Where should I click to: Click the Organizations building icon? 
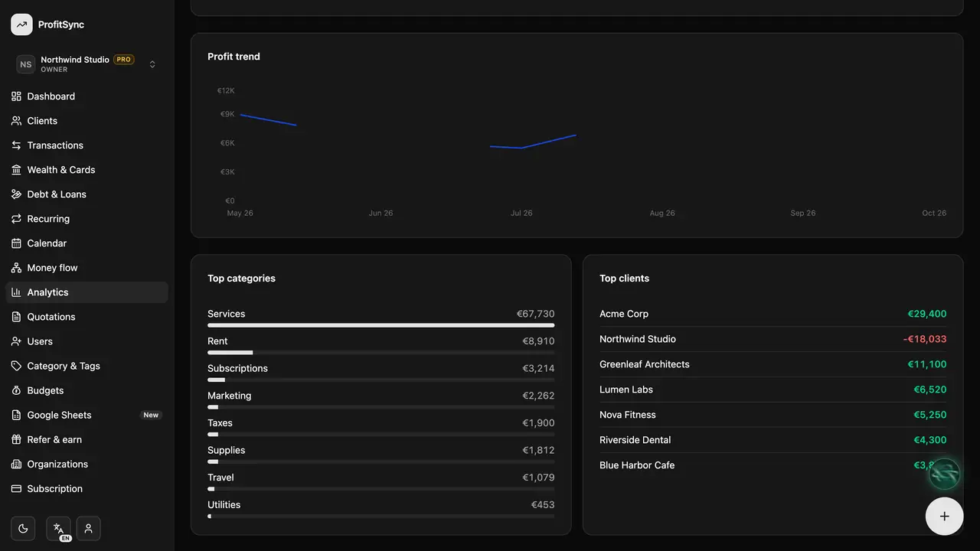(16, 464)
